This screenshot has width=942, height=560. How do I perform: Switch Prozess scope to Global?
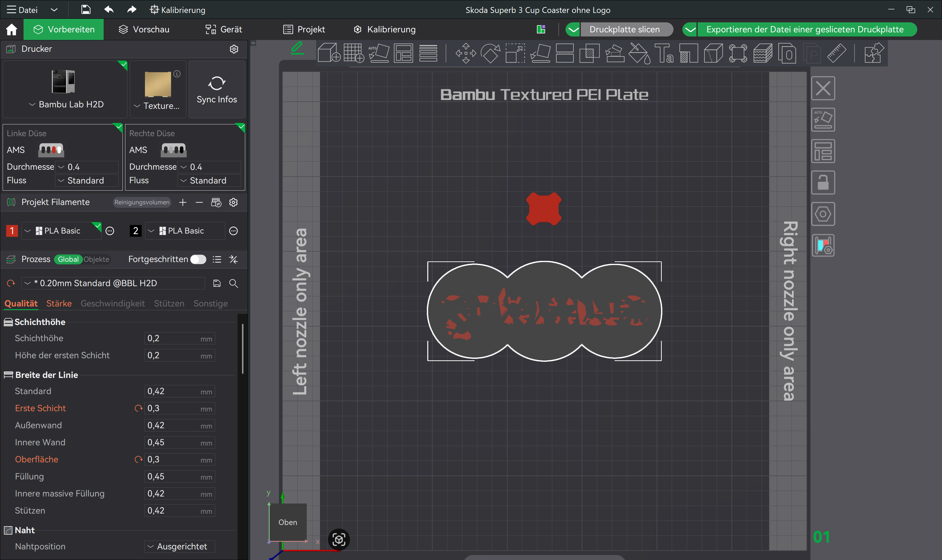point(68,259)
